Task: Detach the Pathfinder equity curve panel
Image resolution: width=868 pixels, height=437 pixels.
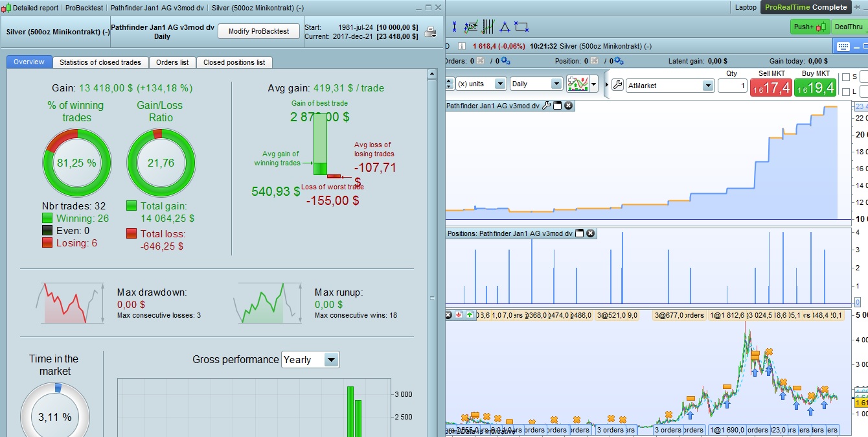Action: (x=557, y=106)
